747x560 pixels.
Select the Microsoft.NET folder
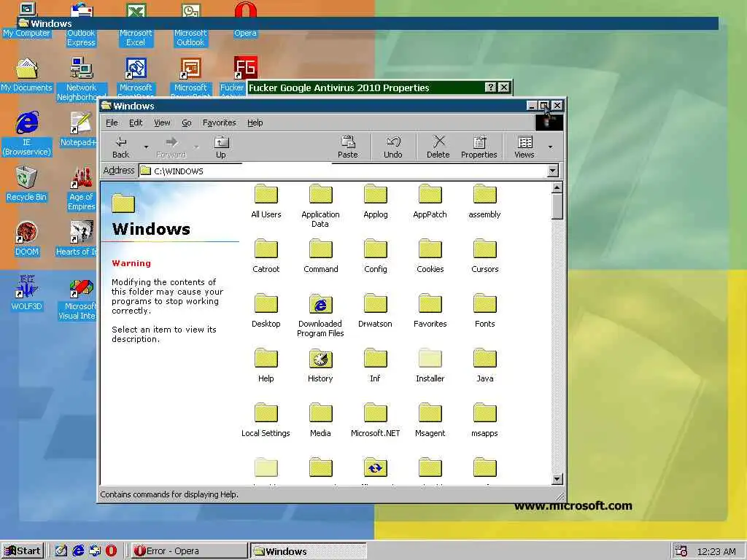[x=376, y=420]
